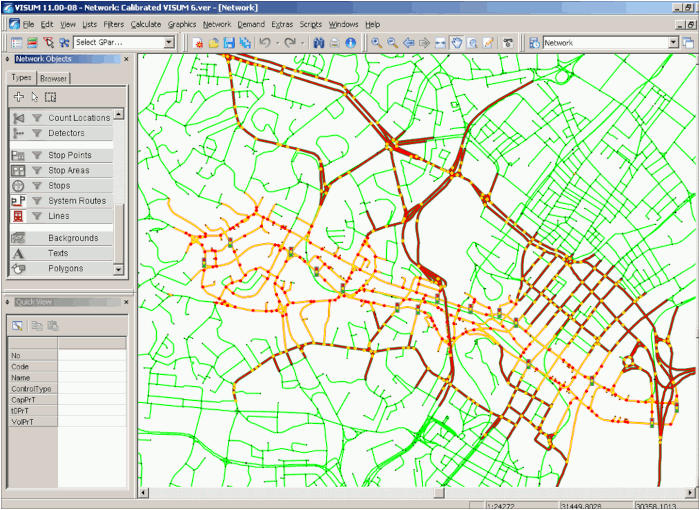Select the Backgrounds object type
The image size is (700, 510).
(x=73, y=238)
